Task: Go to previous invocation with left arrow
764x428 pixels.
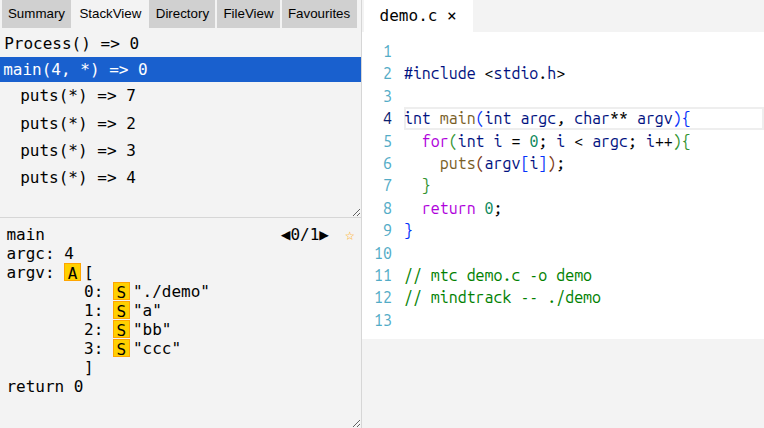Action: [x=286, y=235]
